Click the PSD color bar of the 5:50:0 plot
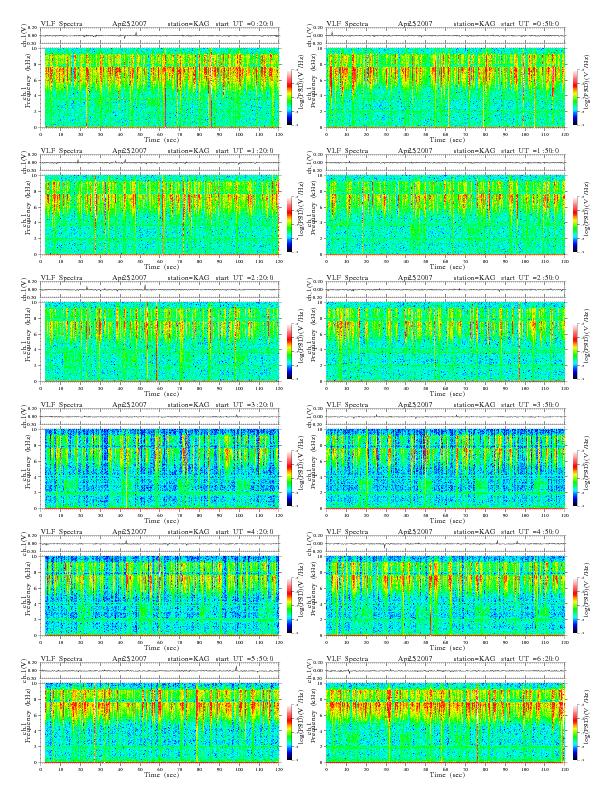Image resolution: width=612 pixels, height=792 pixels. point(289,732)
